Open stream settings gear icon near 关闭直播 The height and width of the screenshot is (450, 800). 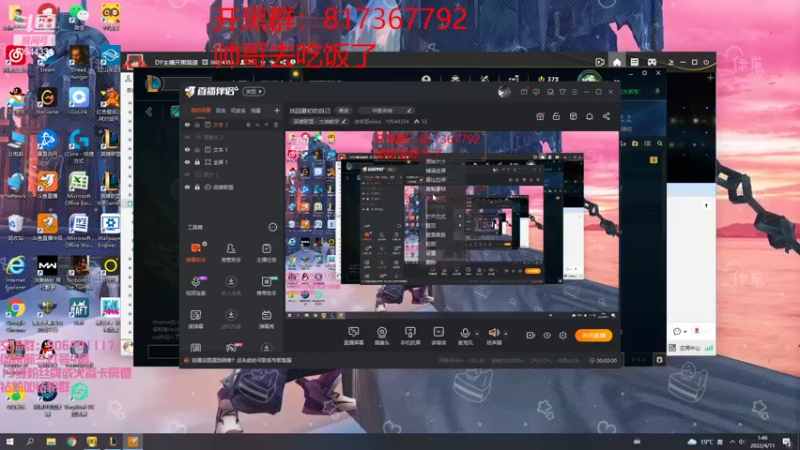[563, 335]
